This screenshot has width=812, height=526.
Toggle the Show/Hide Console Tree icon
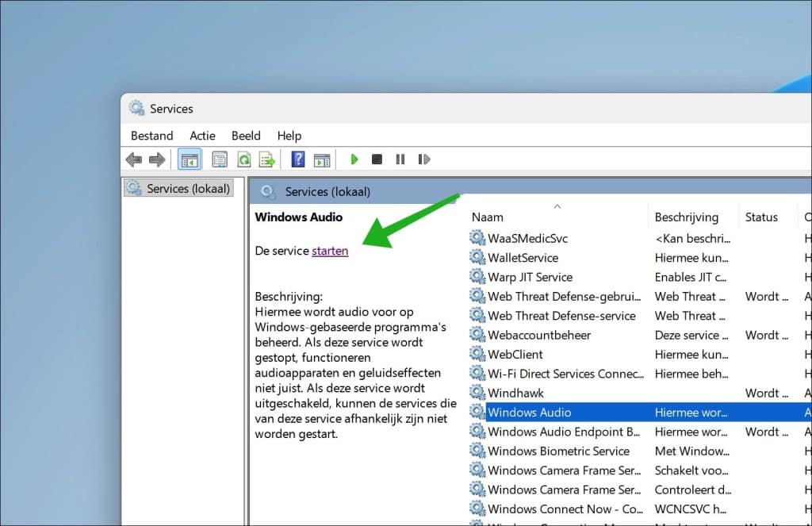pyautogui.click(x=189, y=159)
